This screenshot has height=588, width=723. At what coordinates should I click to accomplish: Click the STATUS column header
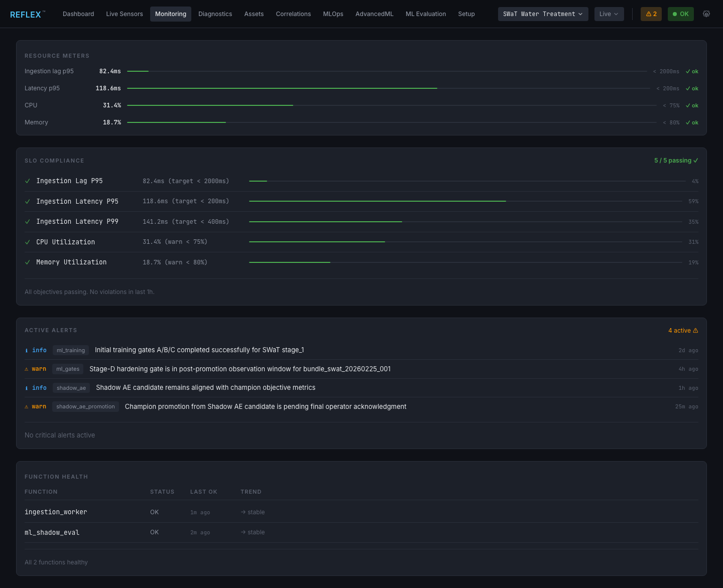pos(162,492)
